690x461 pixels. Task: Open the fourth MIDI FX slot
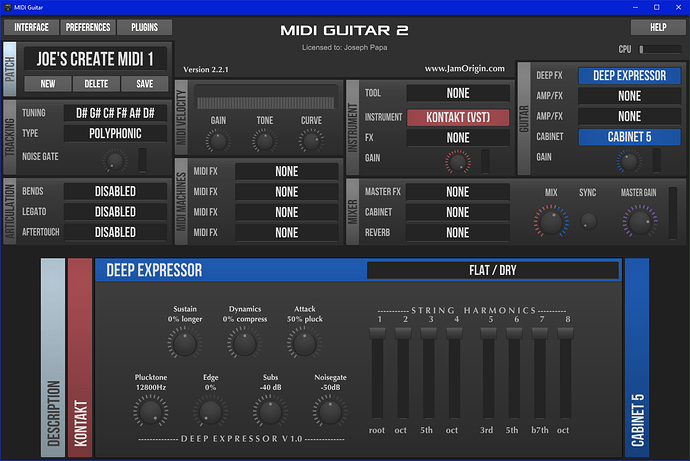coord(286,232)
